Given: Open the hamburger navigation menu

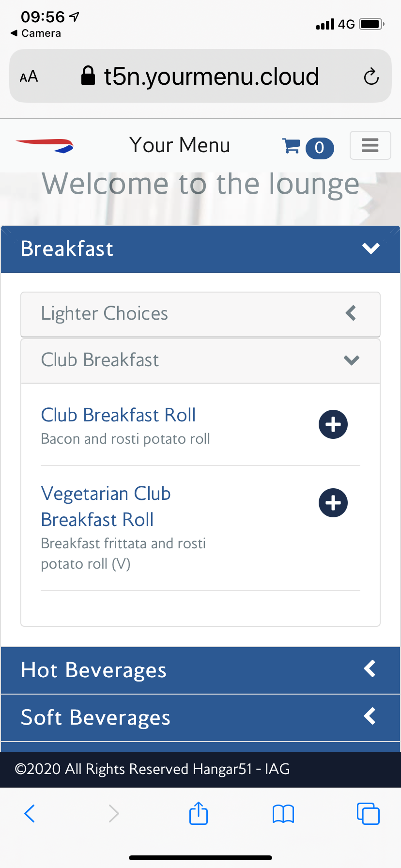Looking at the screenshot, I should (370, 145).
